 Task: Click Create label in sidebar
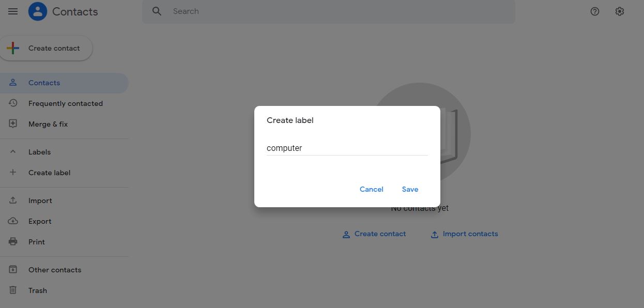[x=64, y=173]
